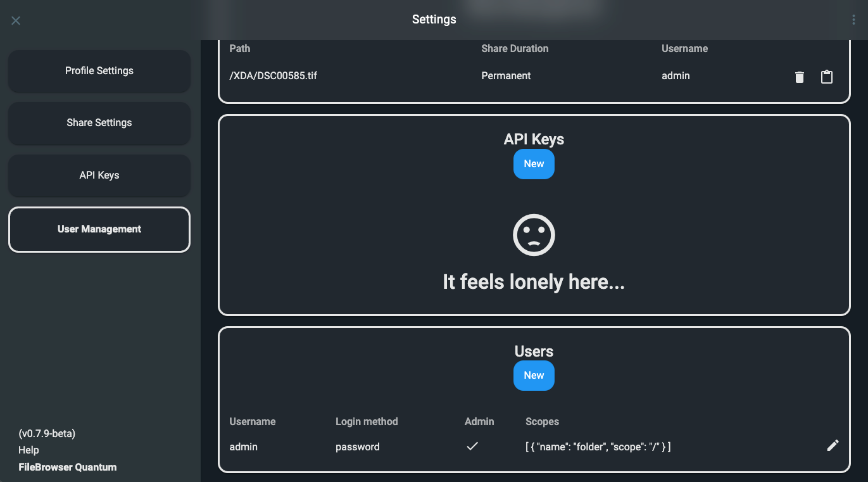Edit the admin user with the pencil icon
The height and width of the screenshot is (482, 868).
point(833,445)
